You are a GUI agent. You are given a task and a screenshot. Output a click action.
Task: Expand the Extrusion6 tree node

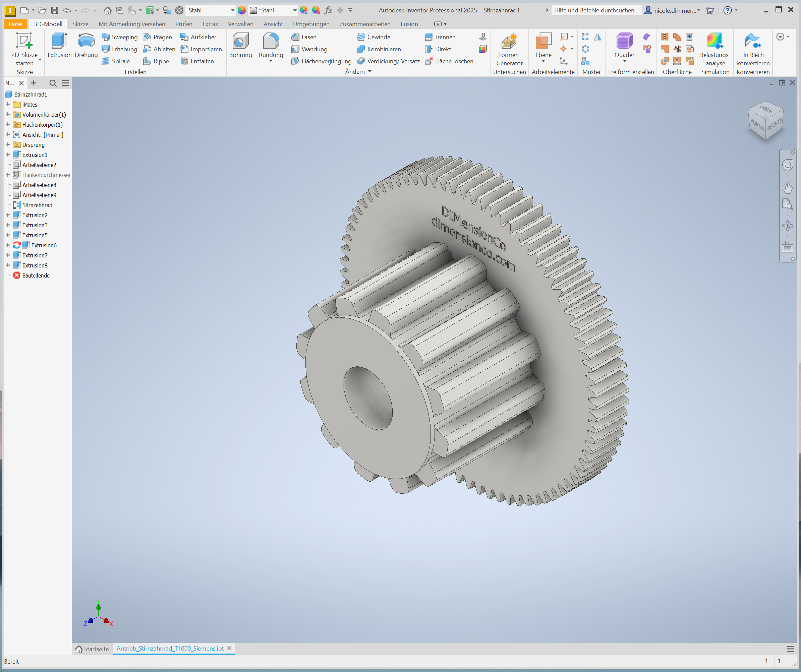pos(7,245)
